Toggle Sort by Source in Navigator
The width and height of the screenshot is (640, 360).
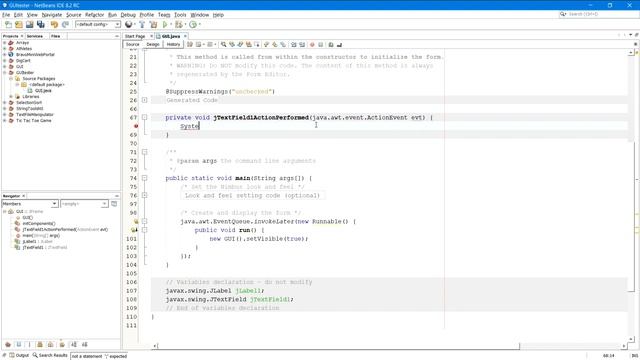[x=84, y=344]
